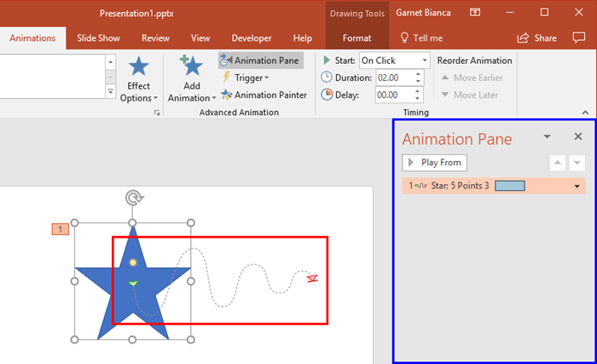The height and width of the screenshot is (364, 597).
Task: Click the Share button
Action: [536, 38]
